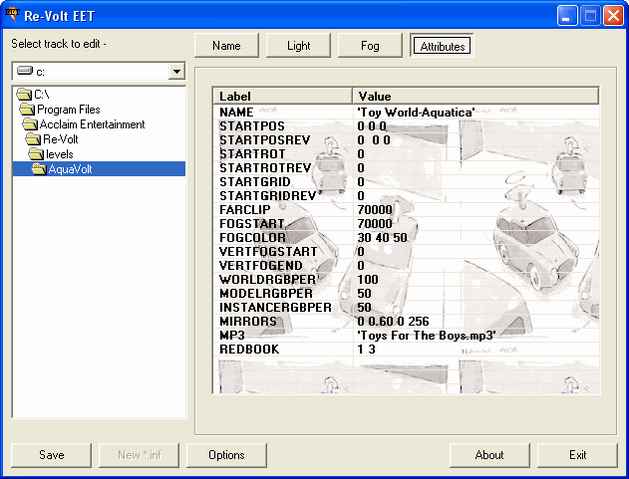The image size is (629, 479).
Task: Click the Re-Volt folder icon
Action: [x=33, y=139]
